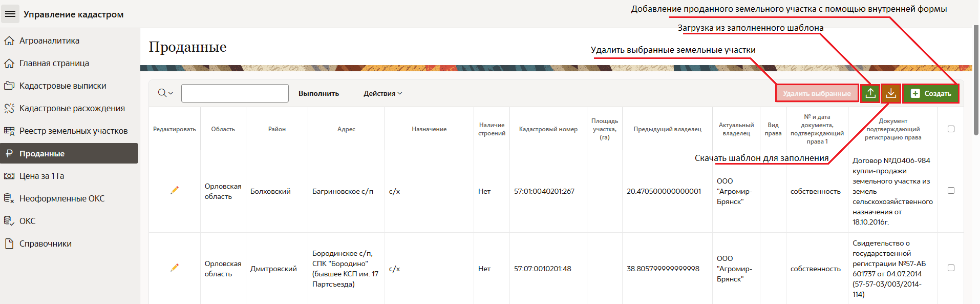This screenshot has height=304, width=980.
Task: Focus the search text input field
Action: click(235, 93)
